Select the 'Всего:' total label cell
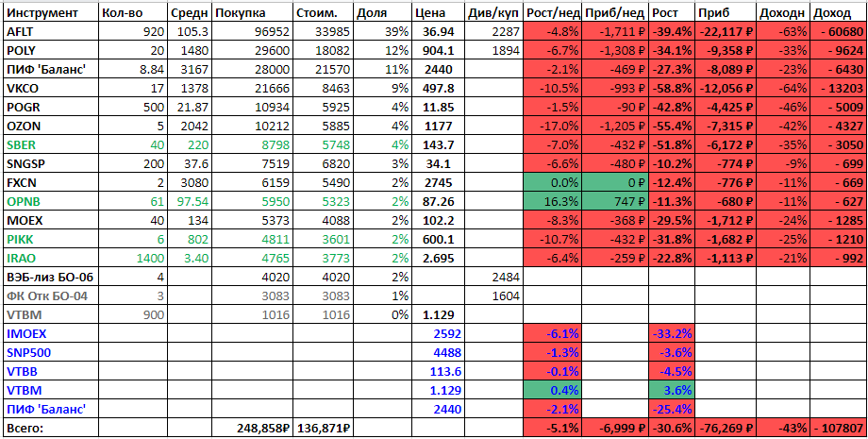This screenshot has width=868, height=439. (x=50, y=428)
